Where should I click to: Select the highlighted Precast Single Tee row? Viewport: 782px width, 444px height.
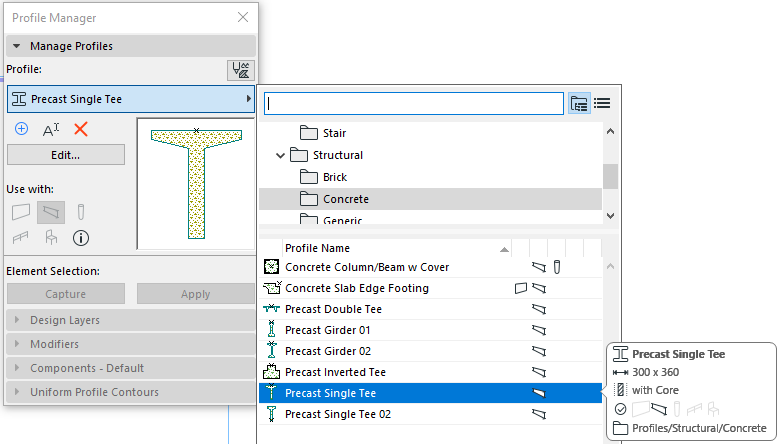tap(431, 393)
